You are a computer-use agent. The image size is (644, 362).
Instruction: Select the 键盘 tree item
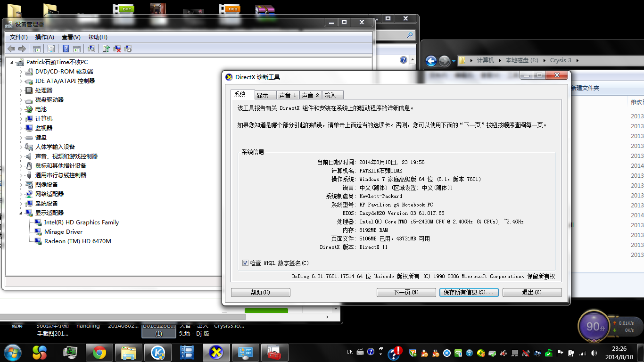click(41, 138)
